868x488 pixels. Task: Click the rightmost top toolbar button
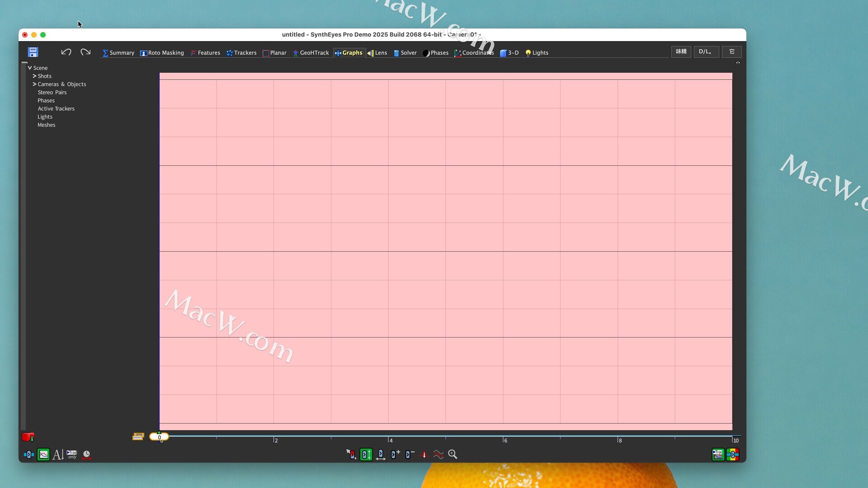(x=731, y=52)
